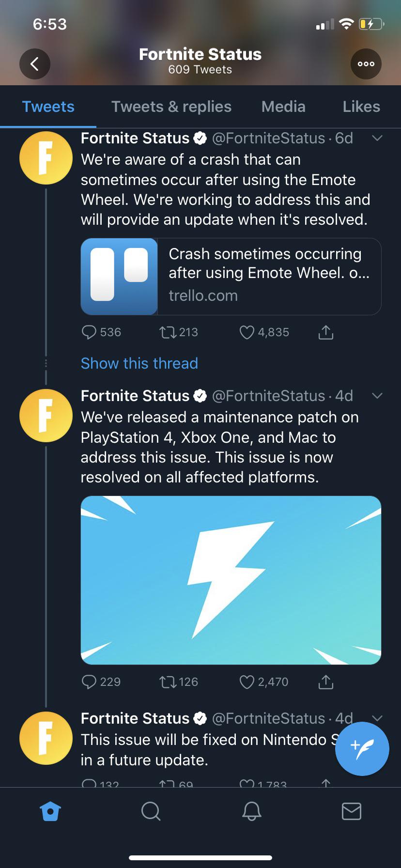Open the Search tab in bottom navigation
The height and width of the screenshot is (868, 401).
[151, 812]
